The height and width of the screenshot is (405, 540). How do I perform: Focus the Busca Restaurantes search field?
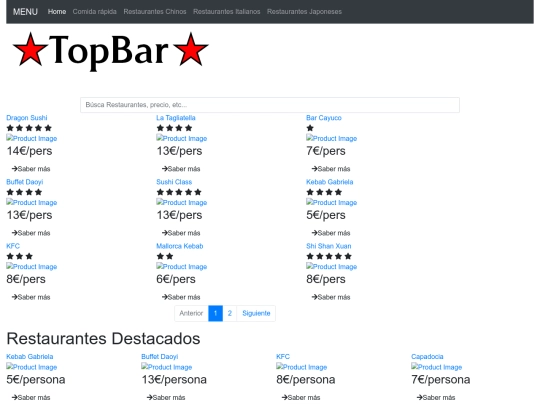(x=270, y=105)
